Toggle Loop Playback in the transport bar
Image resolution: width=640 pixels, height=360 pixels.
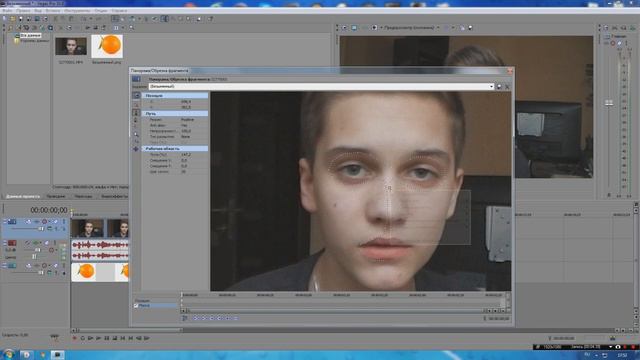[82, 338]
